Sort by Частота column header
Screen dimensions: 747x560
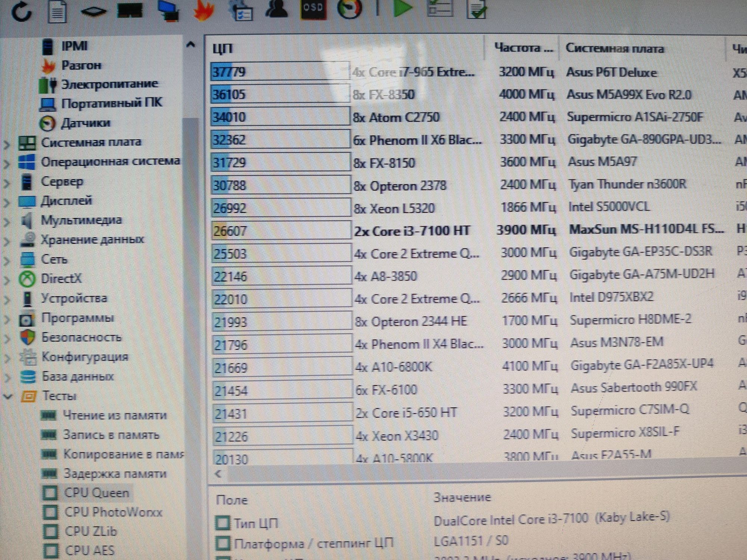coord(523,48)
